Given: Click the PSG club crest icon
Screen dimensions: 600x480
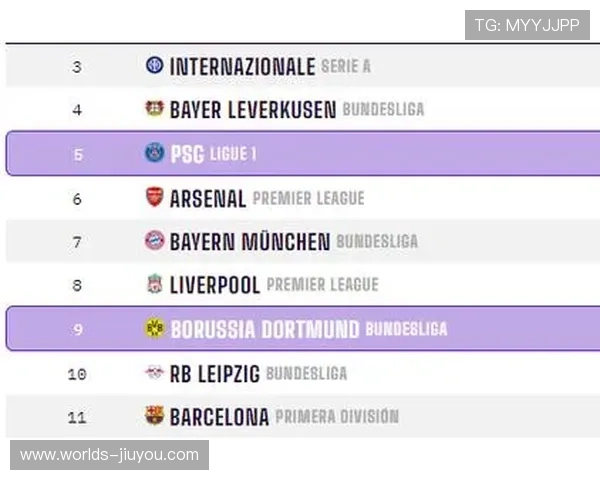Looking at the screenshot, I should (x=154, y=153).
